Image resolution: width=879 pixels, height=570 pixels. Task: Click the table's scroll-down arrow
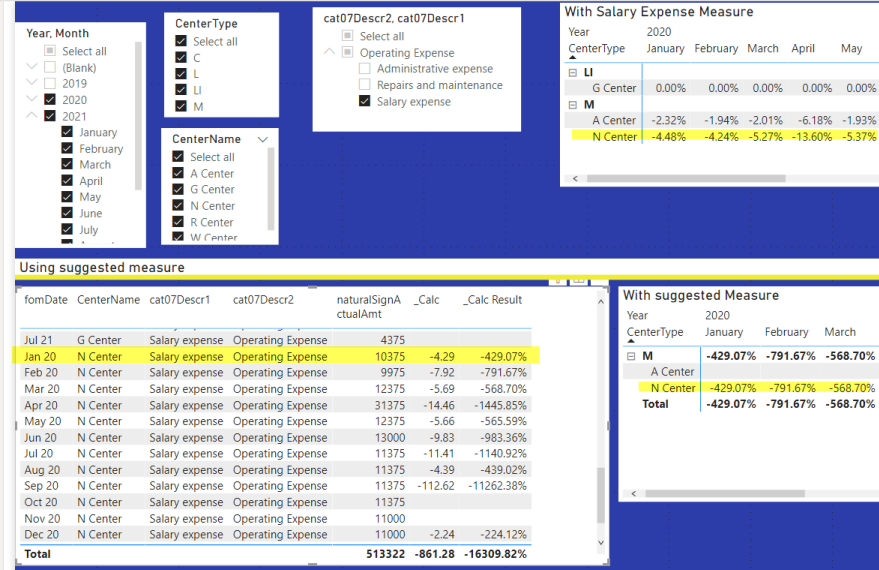coord(601,543)
